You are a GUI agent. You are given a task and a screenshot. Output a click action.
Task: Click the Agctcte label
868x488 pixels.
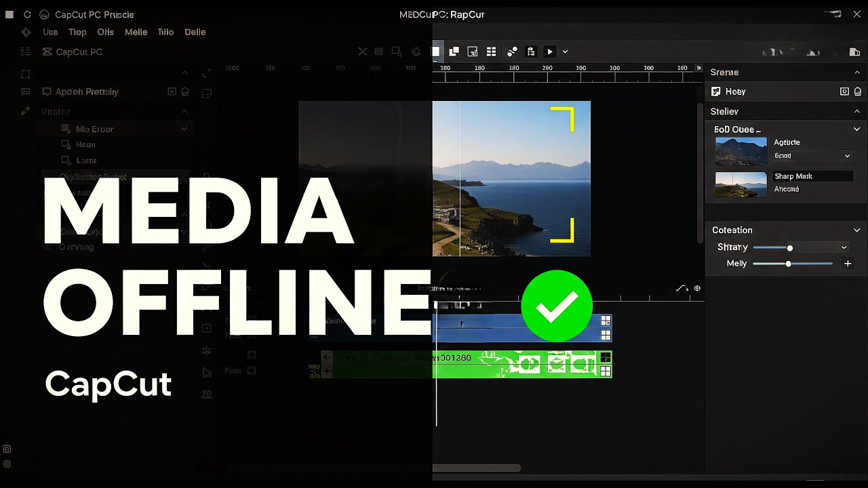click(x=787, y=142)
